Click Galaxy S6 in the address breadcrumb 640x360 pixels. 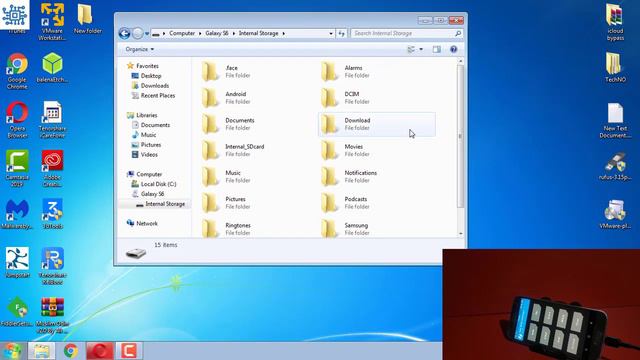point(217,33)
